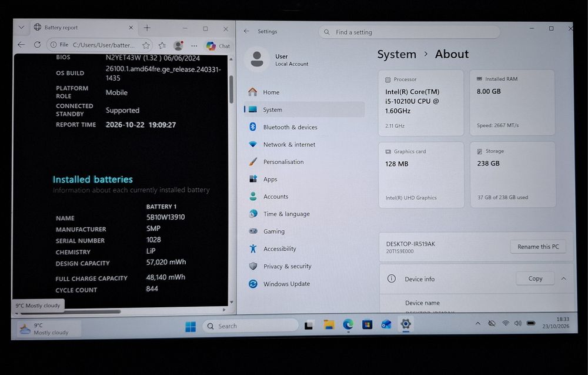Click the design capacity 57,020 mWh
The height and width of the screenshot is (375, 588).
pyautogui.click(x=166, y=262)
